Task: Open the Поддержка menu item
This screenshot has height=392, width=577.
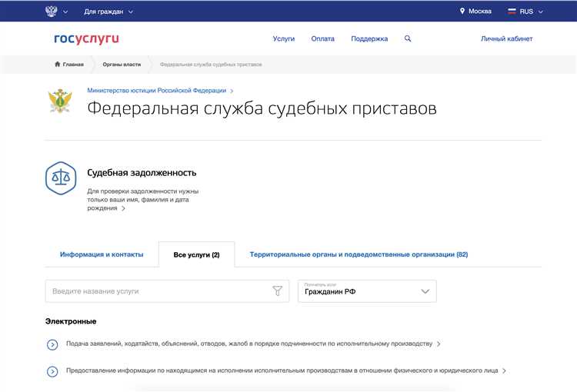Action: point(369,38)
